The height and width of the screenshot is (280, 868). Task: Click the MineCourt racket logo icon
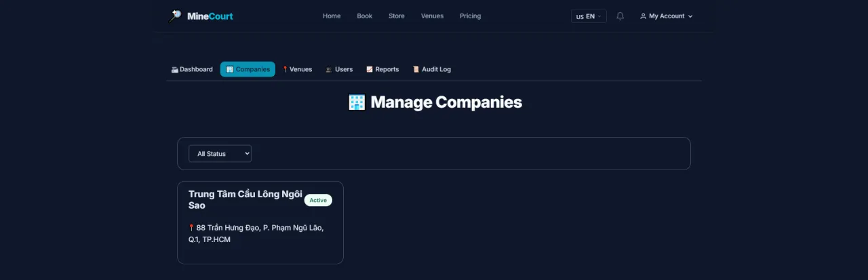[175, 16]
